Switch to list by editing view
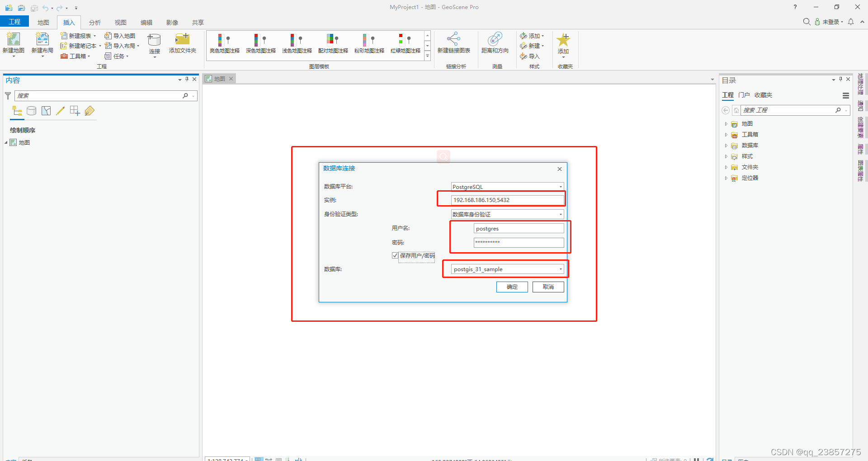 point(61,111)
